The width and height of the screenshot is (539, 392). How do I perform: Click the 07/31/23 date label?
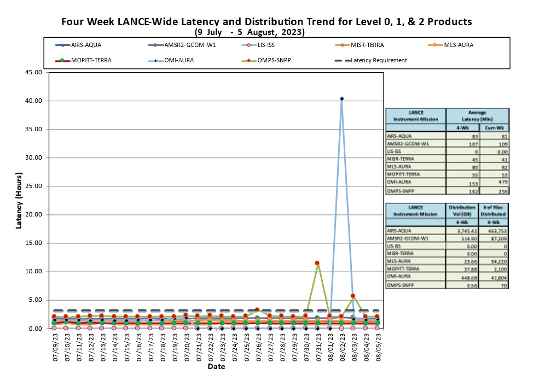[318, 347]
